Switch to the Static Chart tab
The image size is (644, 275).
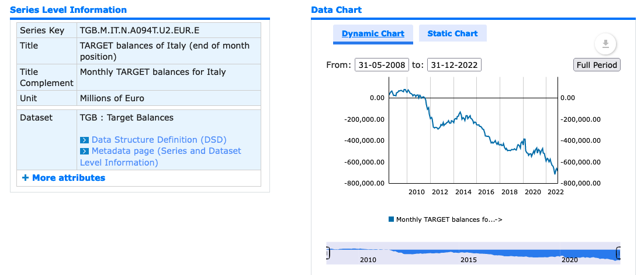pyautogui.click(x=452, y=34)
